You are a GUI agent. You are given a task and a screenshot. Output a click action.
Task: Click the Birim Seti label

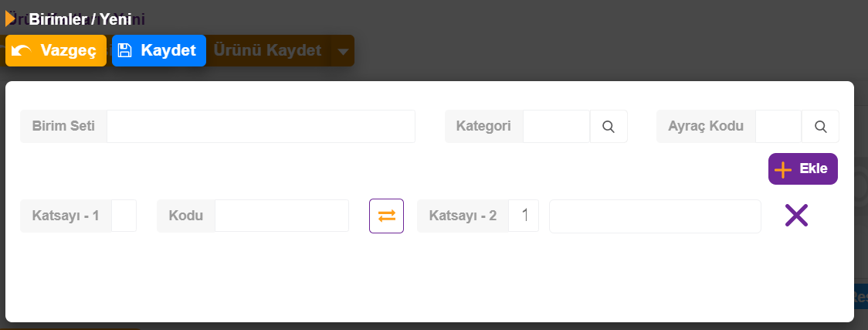(63, 126)
